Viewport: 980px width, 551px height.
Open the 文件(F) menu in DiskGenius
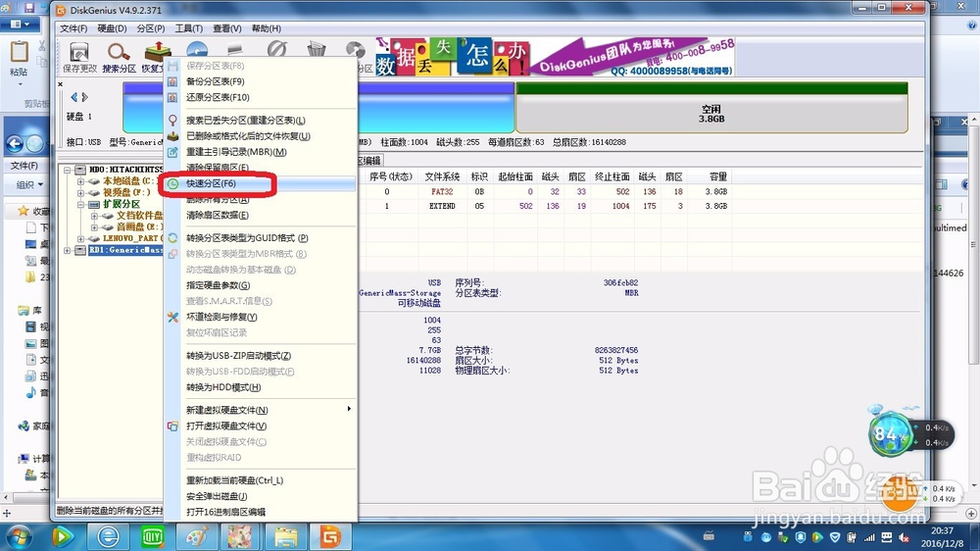73,28
